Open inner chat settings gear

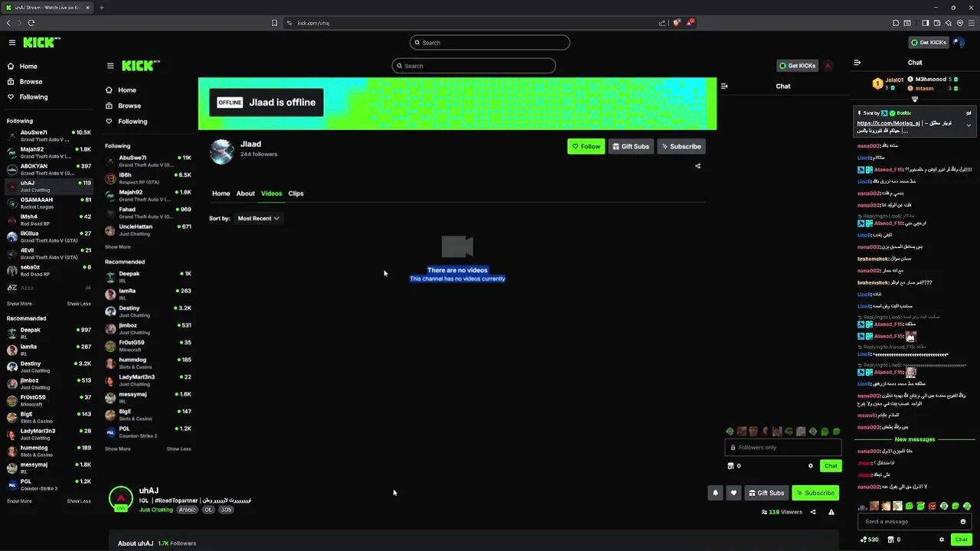(811, 466)
